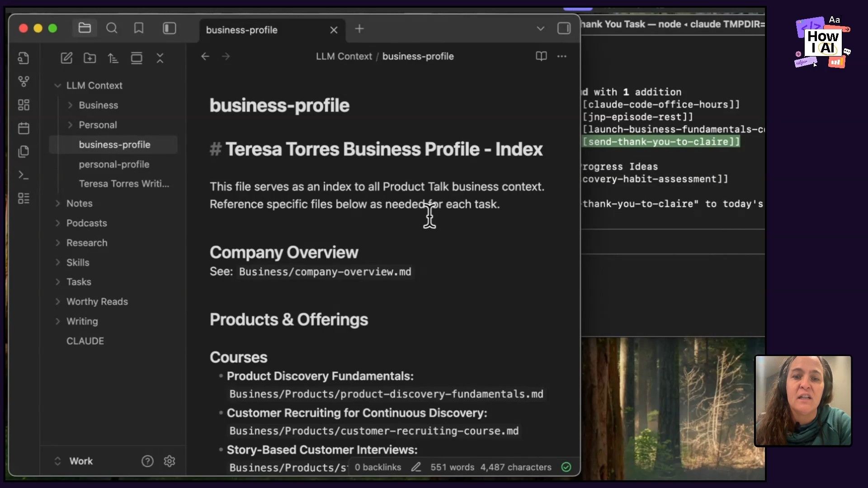
Task: Open the CLAUDE file
Action: (x=85, y=341)
